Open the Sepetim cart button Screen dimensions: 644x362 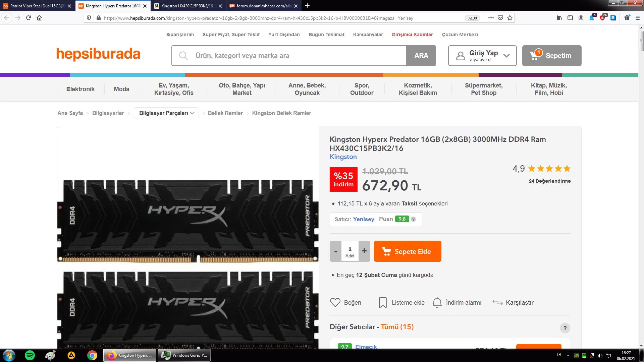(x=552, y=56)
